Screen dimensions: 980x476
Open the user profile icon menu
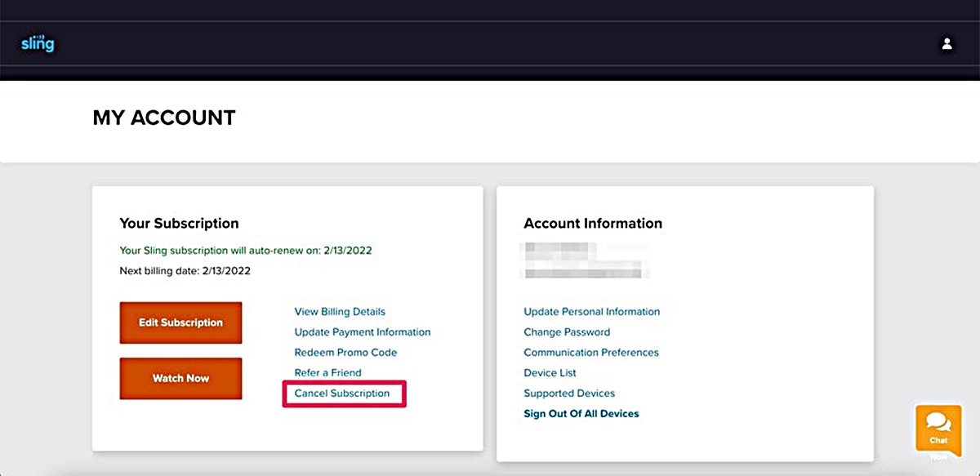947,44
